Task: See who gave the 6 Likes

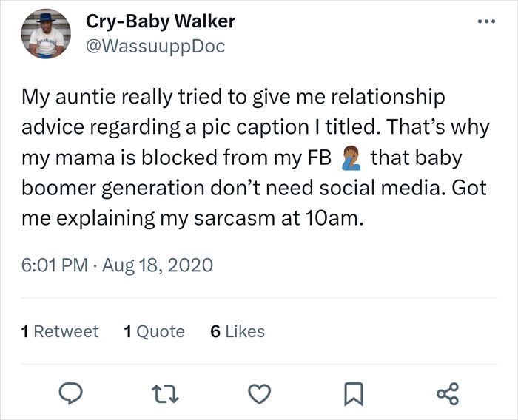Action: pyautogui.click(x=238, y=332)
